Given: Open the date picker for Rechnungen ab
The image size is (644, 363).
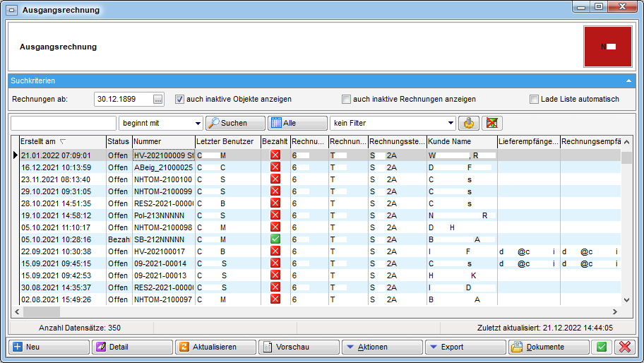Looking at the screenshot, I should tap(157, 99).
